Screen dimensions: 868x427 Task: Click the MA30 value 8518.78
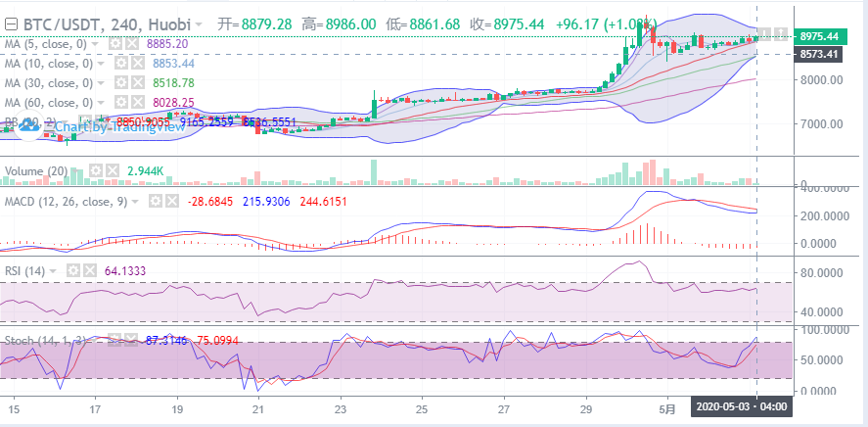(173, 82)
